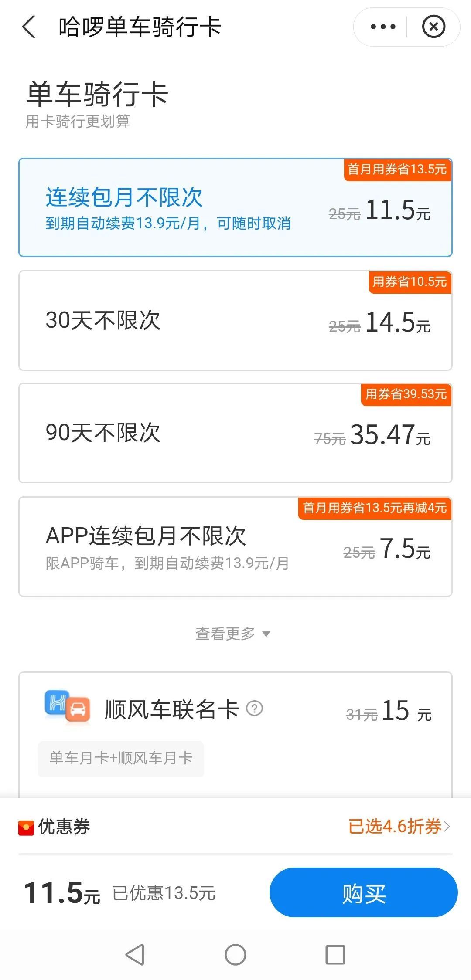Select the APP连续包月不限次 plan
The width and height of the screenshot is (471, 980).
pyautogui.click(x=235, y=547)
